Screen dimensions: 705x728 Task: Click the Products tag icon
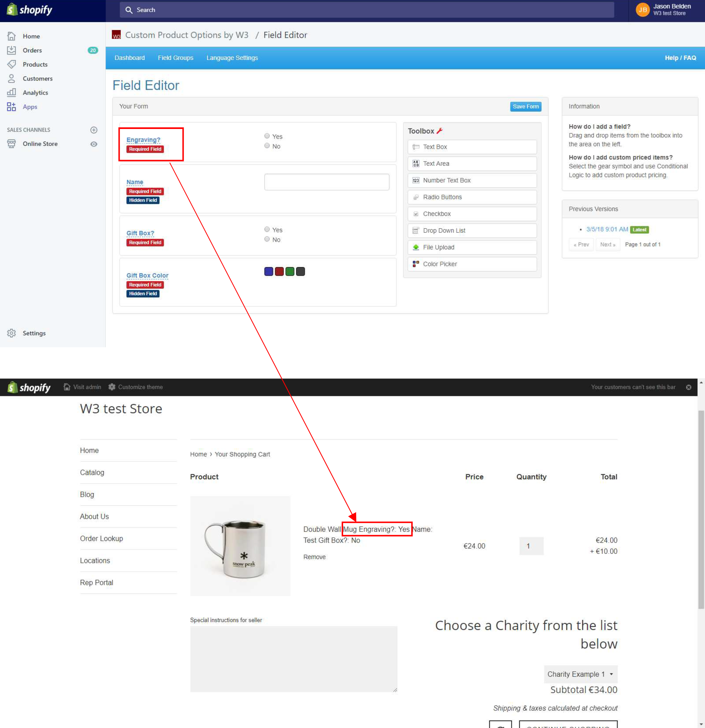coord(12,64)
